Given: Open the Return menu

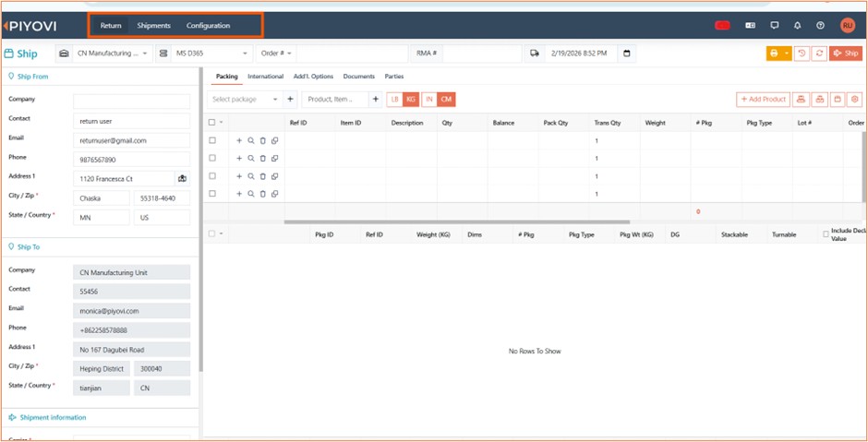Looking at the screenshot, I should [x=111, y=26].
